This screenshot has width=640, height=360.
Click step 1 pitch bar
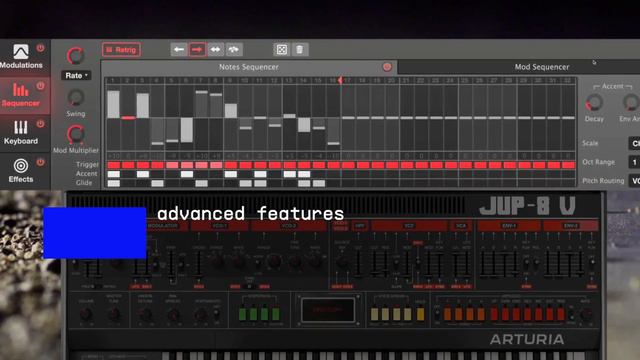click(113, 104)
